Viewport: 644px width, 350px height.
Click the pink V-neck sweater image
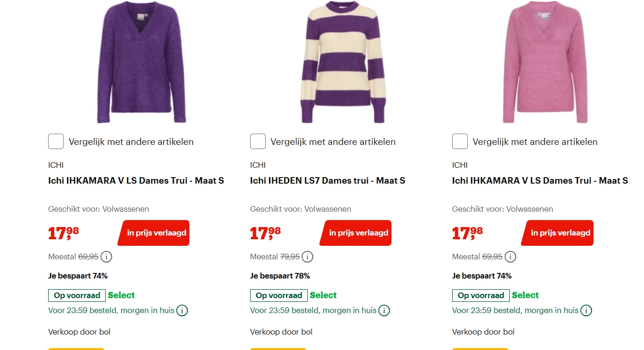(545, 63)
